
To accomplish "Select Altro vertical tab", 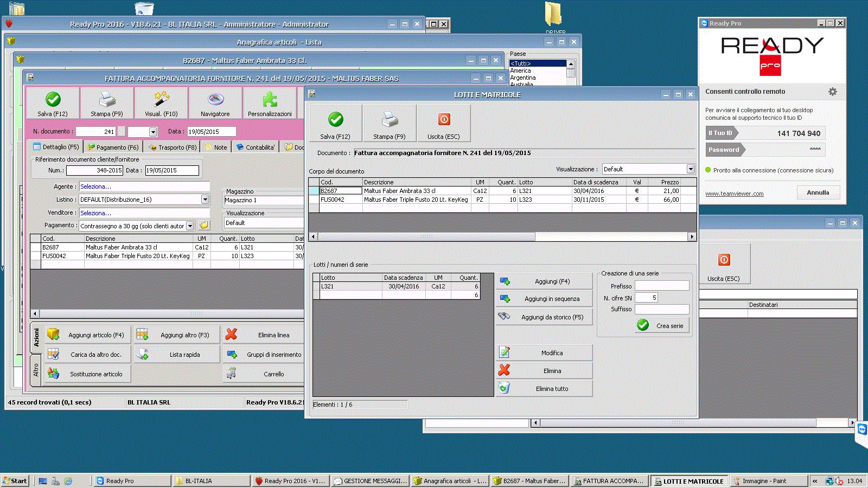I will pyautogui.click(x=36, y=370).
